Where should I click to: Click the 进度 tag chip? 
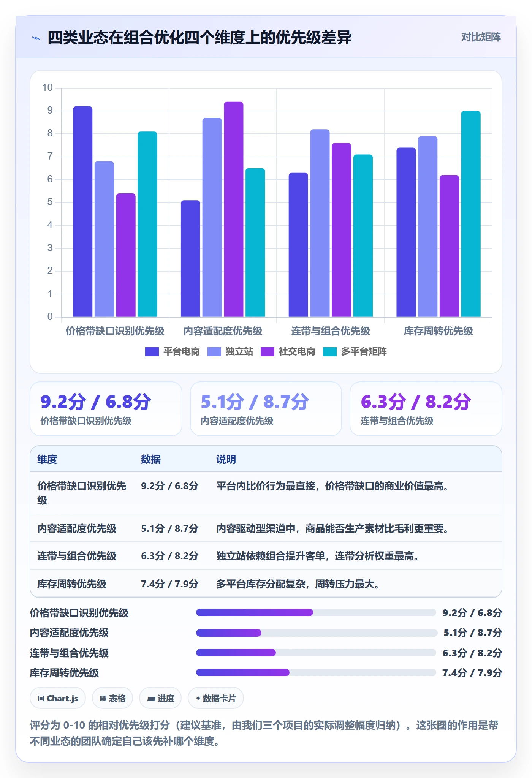[160, 698]
